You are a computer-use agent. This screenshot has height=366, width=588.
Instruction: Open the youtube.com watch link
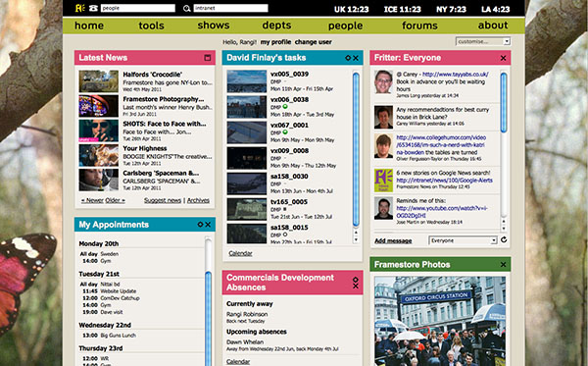(x=442, y=212)
